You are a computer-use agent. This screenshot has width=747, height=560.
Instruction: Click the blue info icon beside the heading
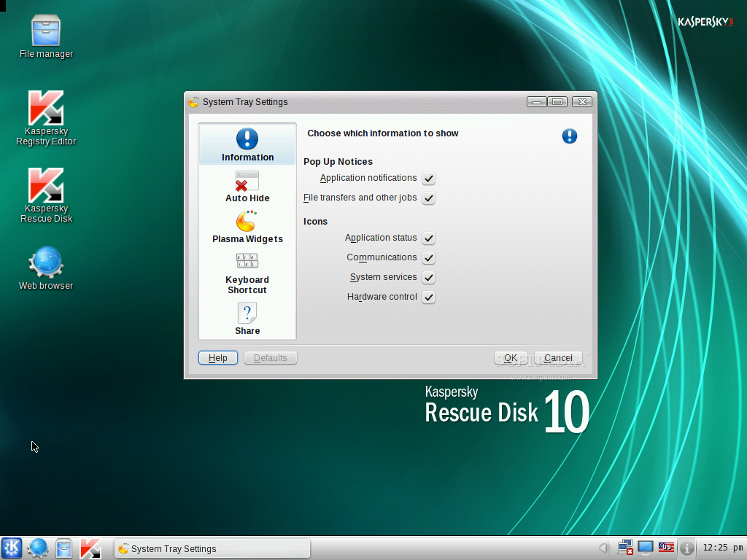click(x=570, y=136)
